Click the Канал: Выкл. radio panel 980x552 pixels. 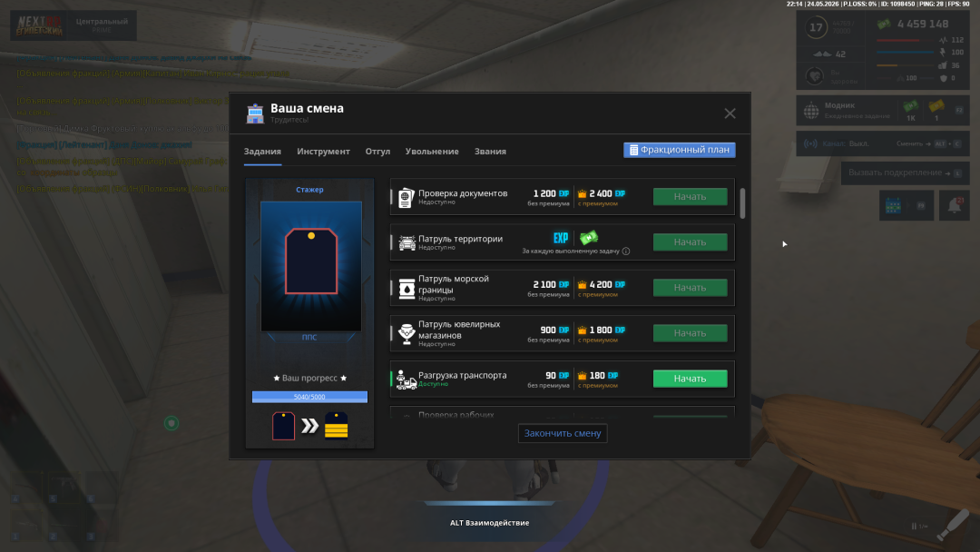coord(883,143)
